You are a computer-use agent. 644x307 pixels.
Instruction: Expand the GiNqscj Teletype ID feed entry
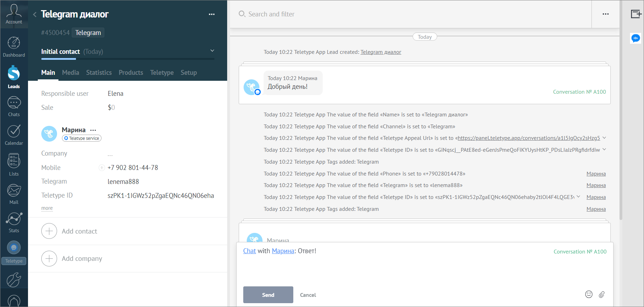(x=604, y=150)
